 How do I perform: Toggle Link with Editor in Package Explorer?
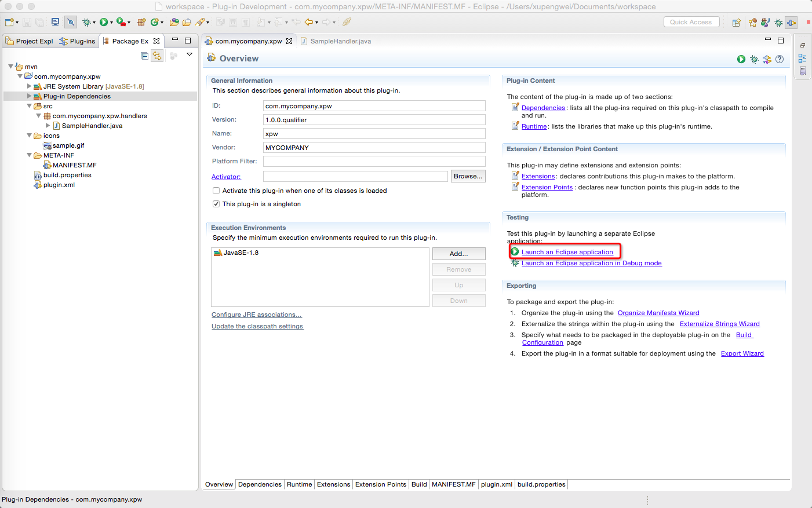pyautogui.click(x=157, y=56)
